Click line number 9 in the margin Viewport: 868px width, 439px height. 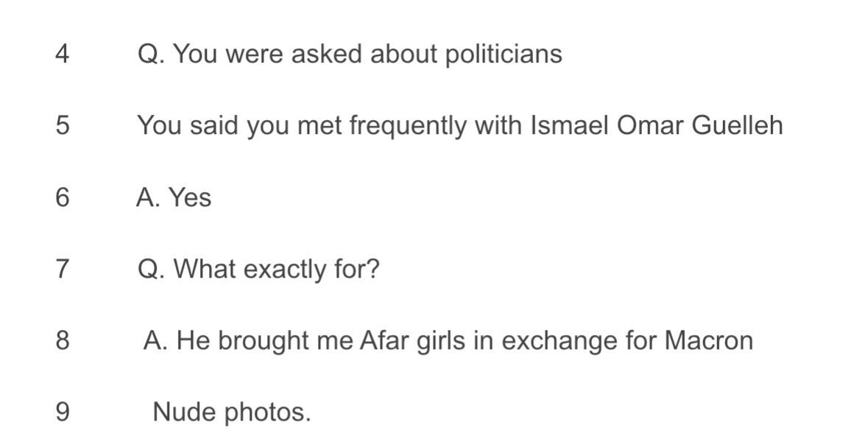[x=63, y=412]
